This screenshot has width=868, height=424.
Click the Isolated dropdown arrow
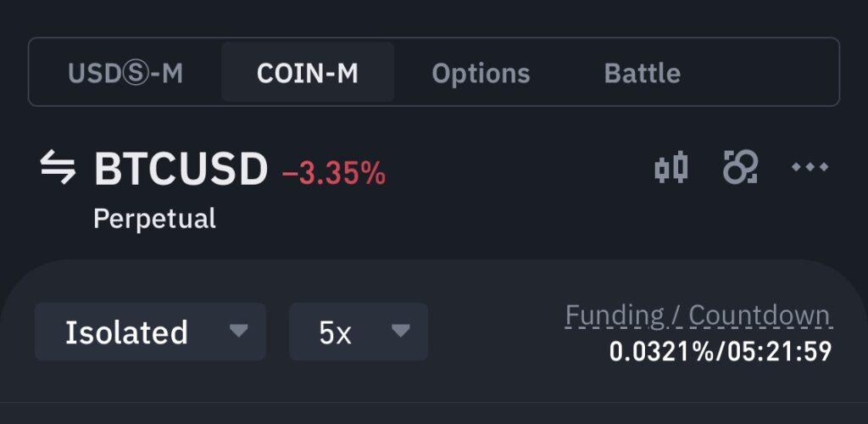238,331
